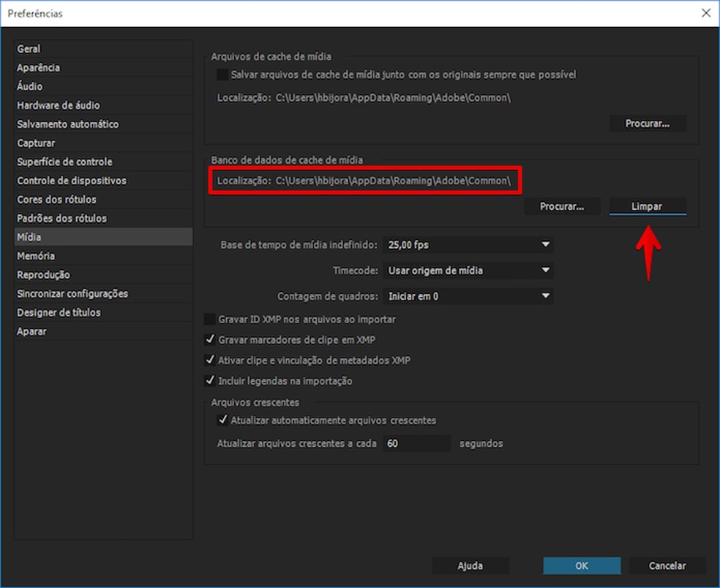This screenshot has height=588, width=720.
Task: Click Procurar for cache database
Action: (562, 206)
